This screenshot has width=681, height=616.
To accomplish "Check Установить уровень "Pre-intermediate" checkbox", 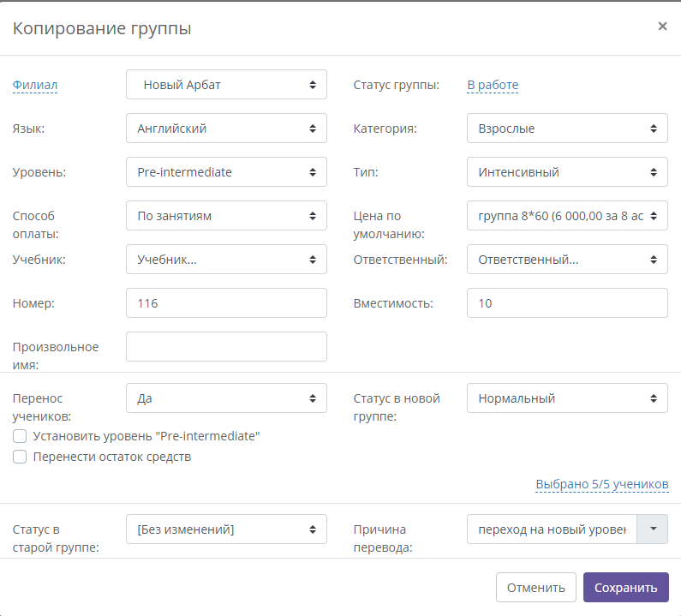I will pyautogui.click(x=20, y=436).
